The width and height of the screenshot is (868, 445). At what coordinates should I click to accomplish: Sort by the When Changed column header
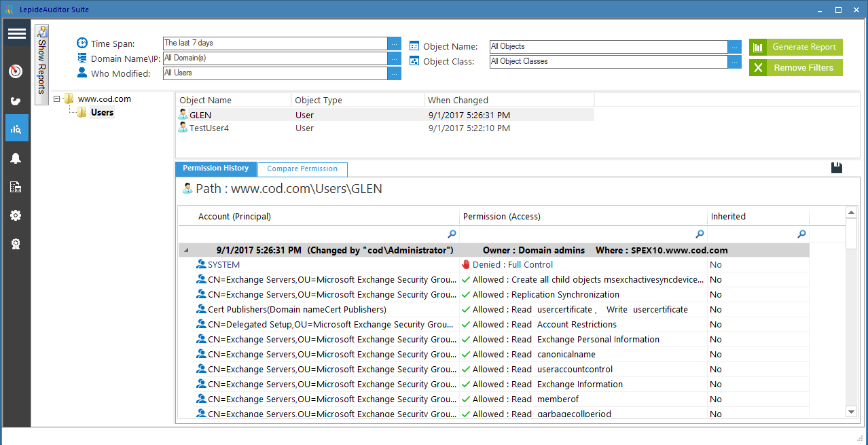tap(509, 100)
